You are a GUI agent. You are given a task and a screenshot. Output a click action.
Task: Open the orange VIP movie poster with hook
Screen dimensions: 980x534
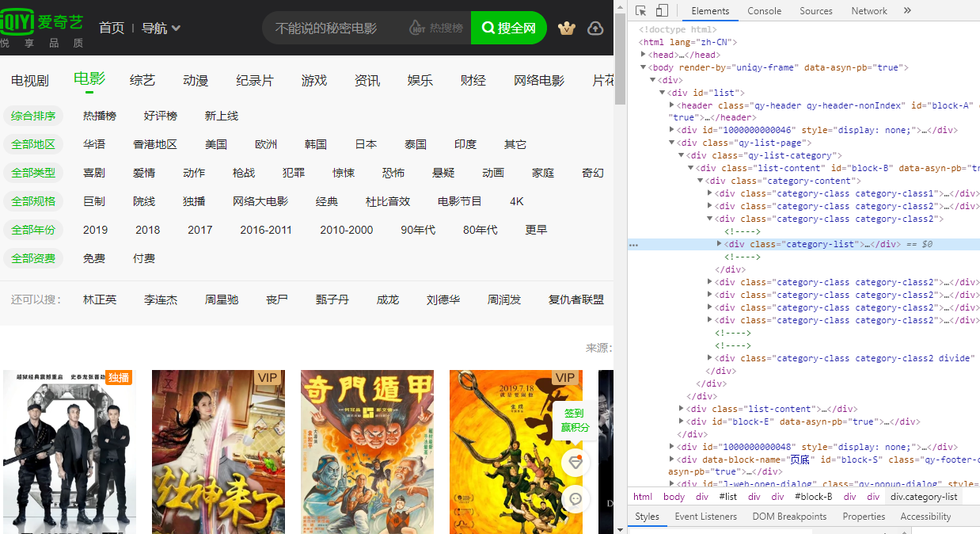516,452
